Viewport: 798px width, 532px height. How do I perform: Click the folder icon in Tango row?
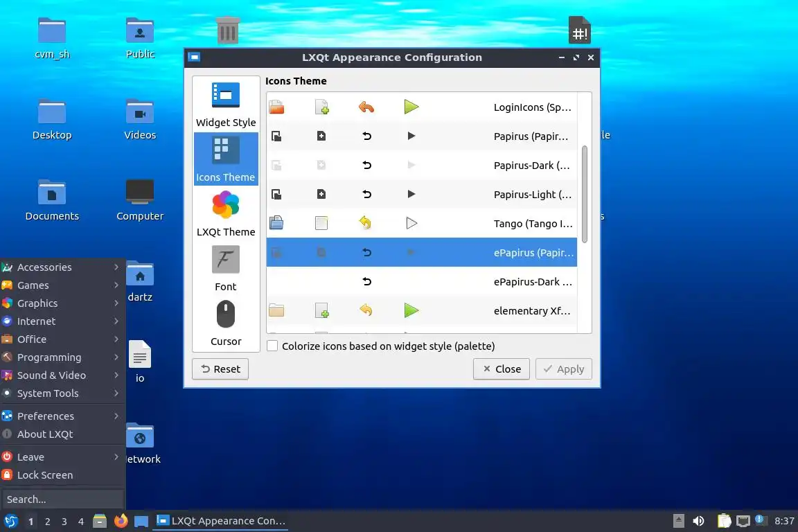tap(276, 223)
